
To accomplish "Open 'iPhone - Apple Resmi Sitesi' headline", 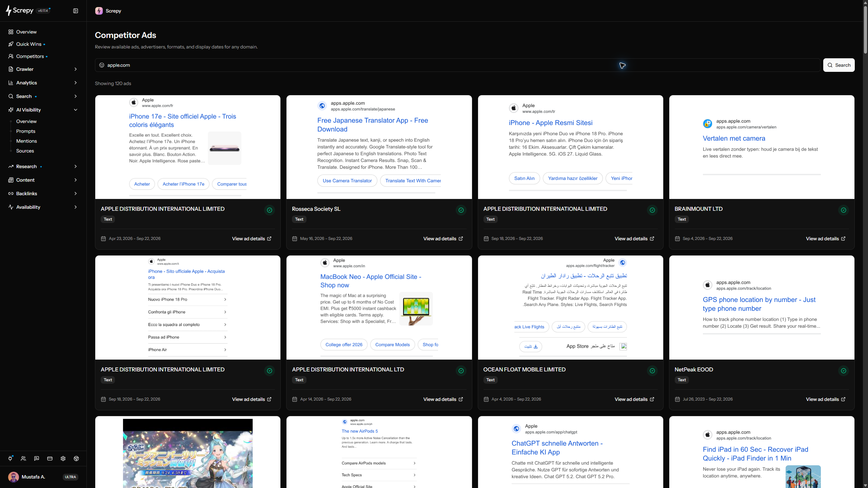I will 550,123.
